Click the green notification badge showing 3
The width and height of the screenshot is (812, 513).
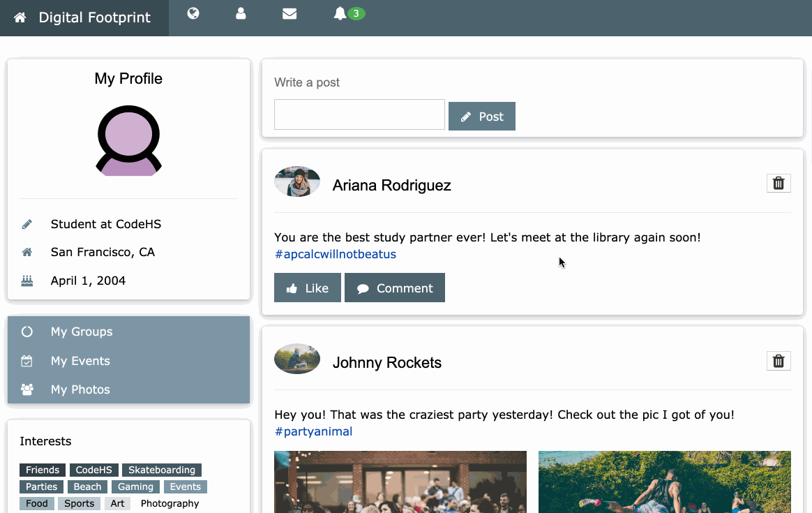coord(356,13)
